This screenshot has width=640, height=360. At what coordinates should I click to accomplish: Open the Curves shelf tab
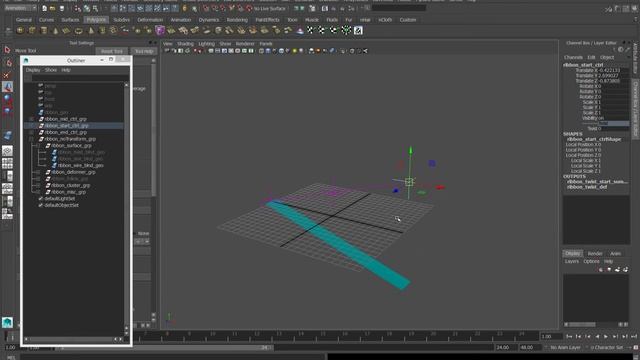[x=46, y=20]
